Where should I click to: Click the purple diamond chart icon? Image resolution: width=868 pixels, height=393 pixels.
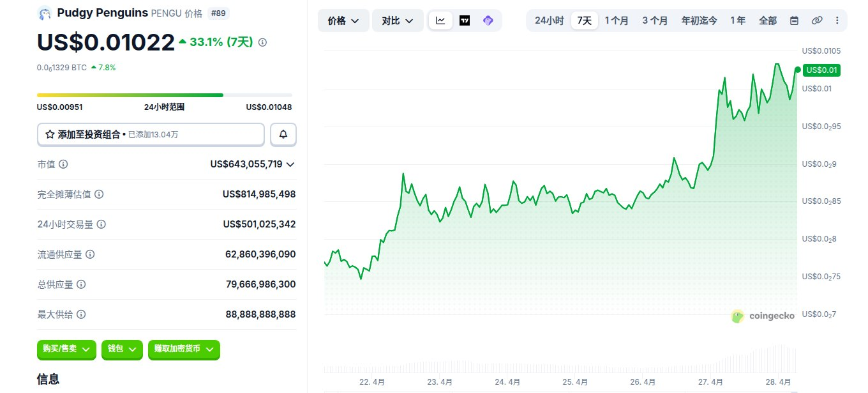point(488,20)
